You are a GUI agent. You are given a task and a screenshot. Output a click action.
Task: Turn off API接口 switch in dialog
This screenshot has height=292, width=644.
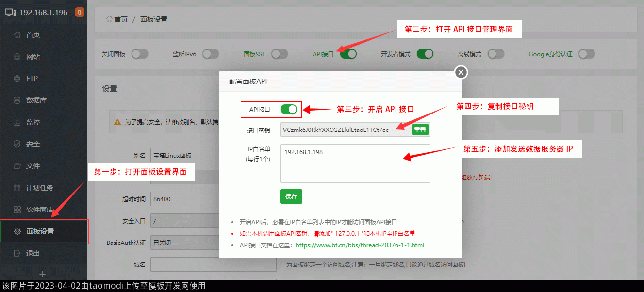click(289, 110)
